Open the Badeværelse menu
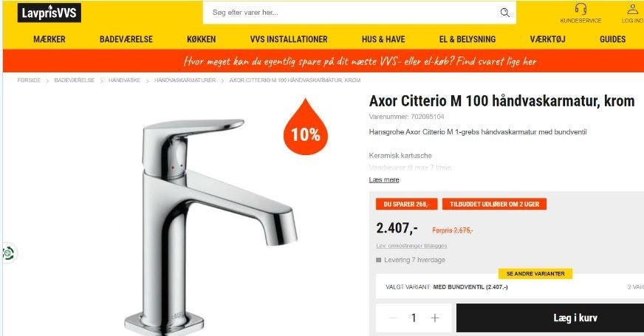Image resolution: width=644 pixels, height=336 pixels. 126,39
